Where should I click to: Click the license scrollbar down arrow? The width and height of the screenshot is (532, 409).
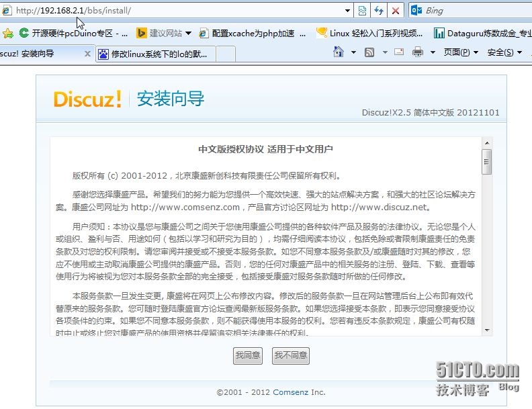pyautogui.click(x=487, y=330)
